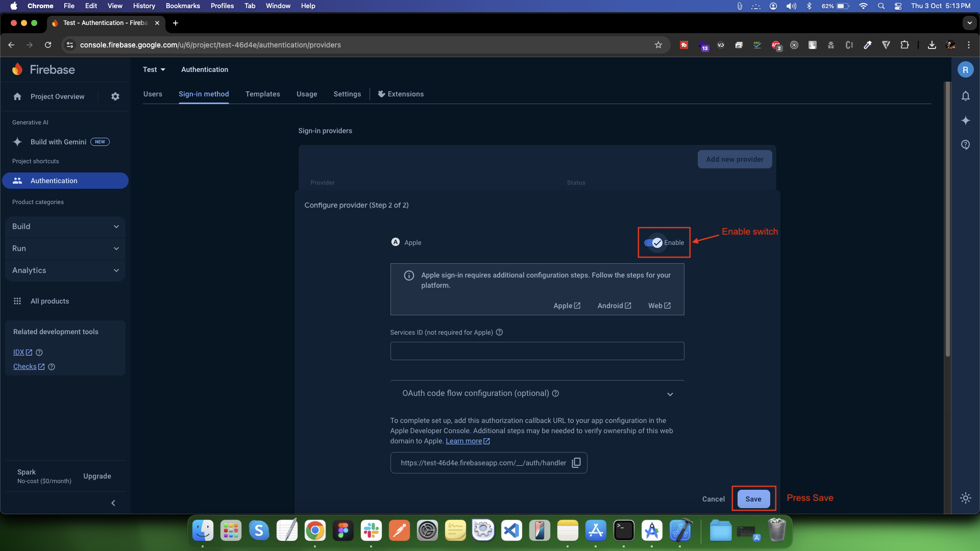This screenshot has width=980, height=551.
Task: Click the Checks external link icon
Action: [x=42, y=367]
